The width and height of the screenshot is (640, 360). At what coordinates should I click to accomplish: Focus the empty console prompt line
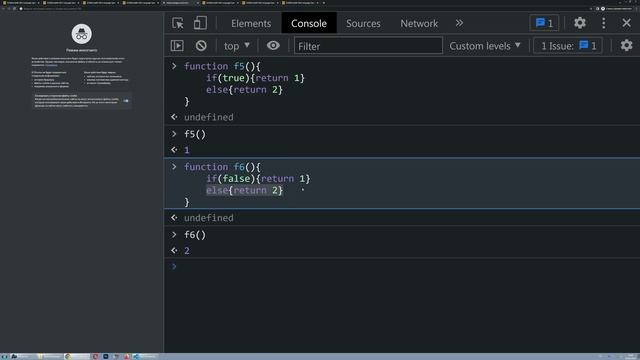click(402, 267)
